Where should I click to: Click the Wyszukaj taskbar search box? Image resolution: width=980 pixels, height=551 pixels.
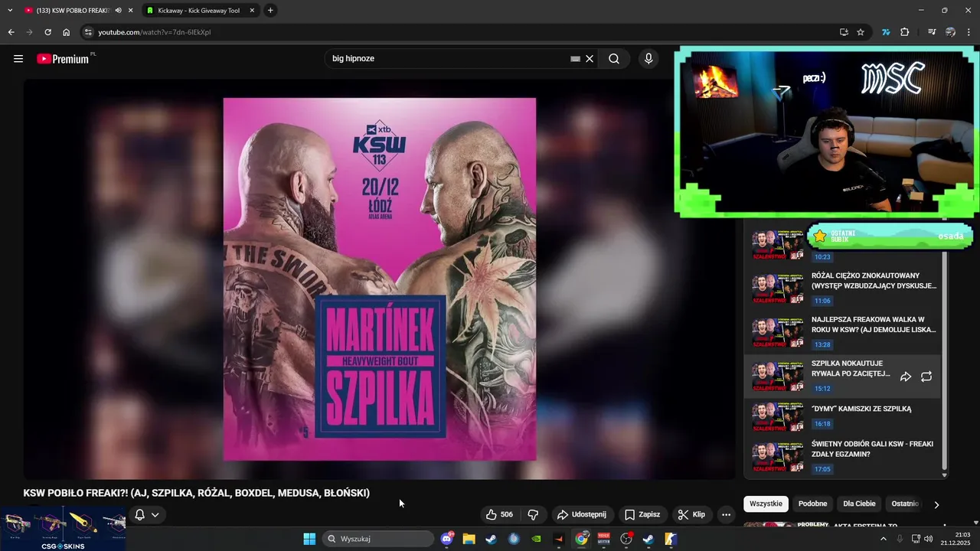378,539
